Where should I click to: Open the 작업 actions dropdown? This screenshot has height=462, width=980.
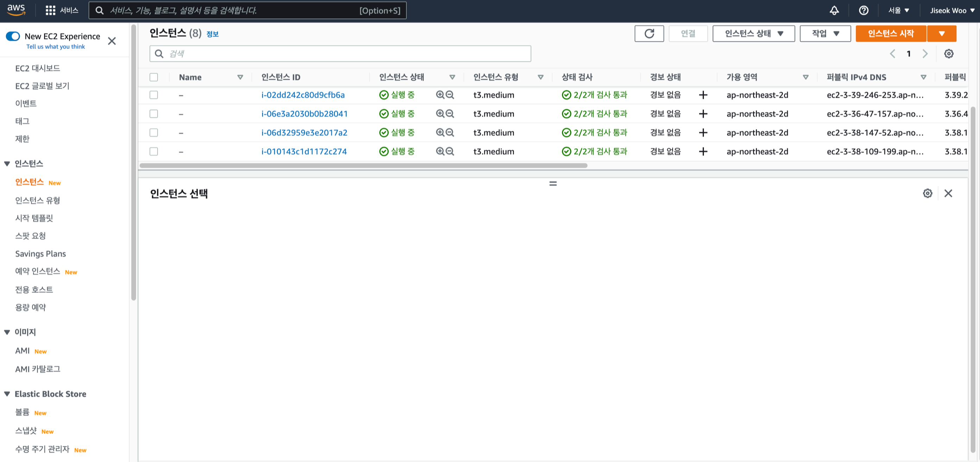(825, 33)
